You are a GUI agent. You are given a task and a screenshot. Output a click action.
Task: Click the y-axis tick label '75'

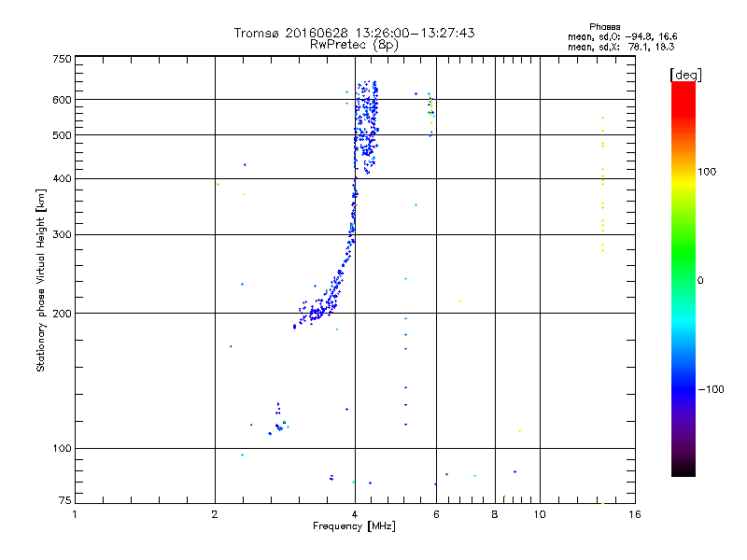[x=65, y=500]
